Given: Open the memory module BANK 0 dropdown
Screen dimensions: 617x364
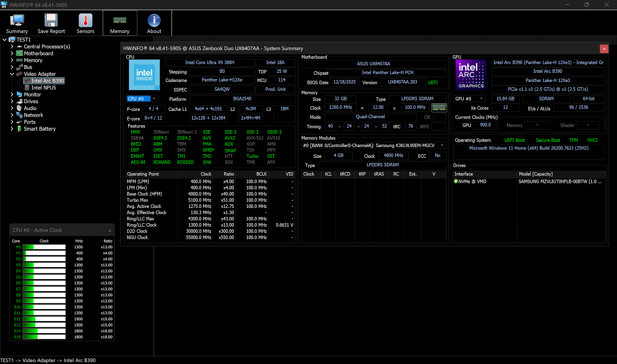Looking at the screenshot, I should coord(374,145).
